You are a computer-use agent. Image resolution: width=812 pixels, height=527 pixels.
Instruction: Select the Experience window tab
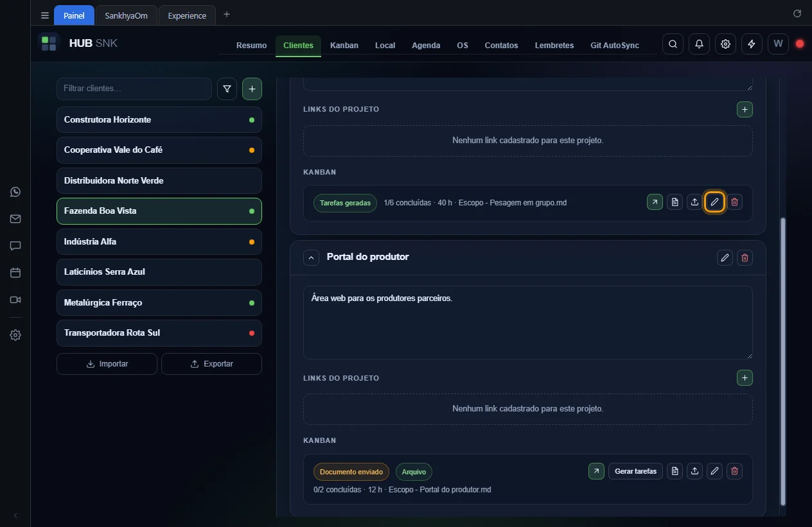[187, 15]
